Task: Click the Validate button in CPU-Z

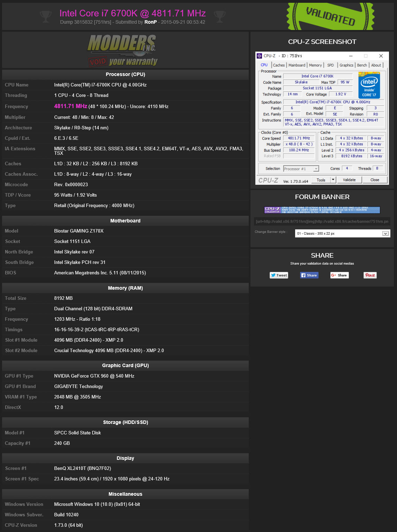Action: click(x=349, y=180)
